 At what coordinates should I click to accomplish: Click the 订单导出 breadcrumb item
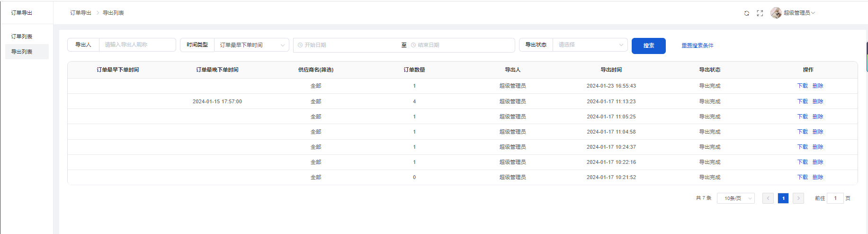pyautogui.click(x=81, y=13)
